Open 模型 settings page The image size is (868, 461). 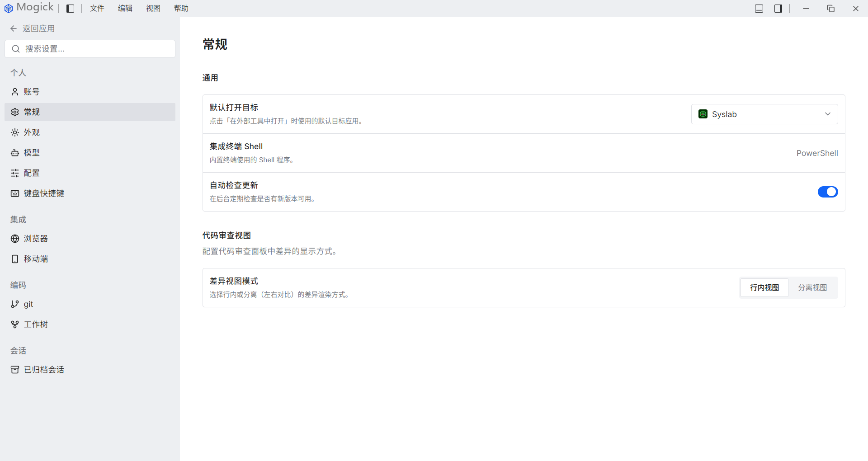point(90,153)
